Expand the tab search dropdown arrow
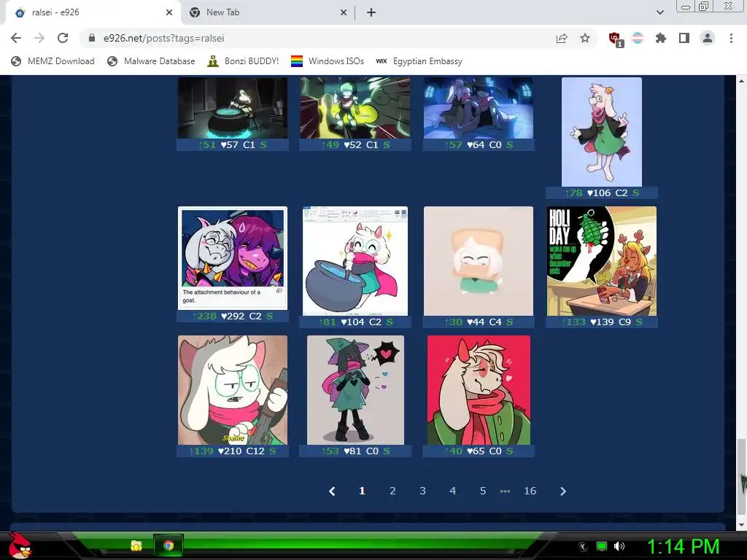 click(x=659, y=13)
